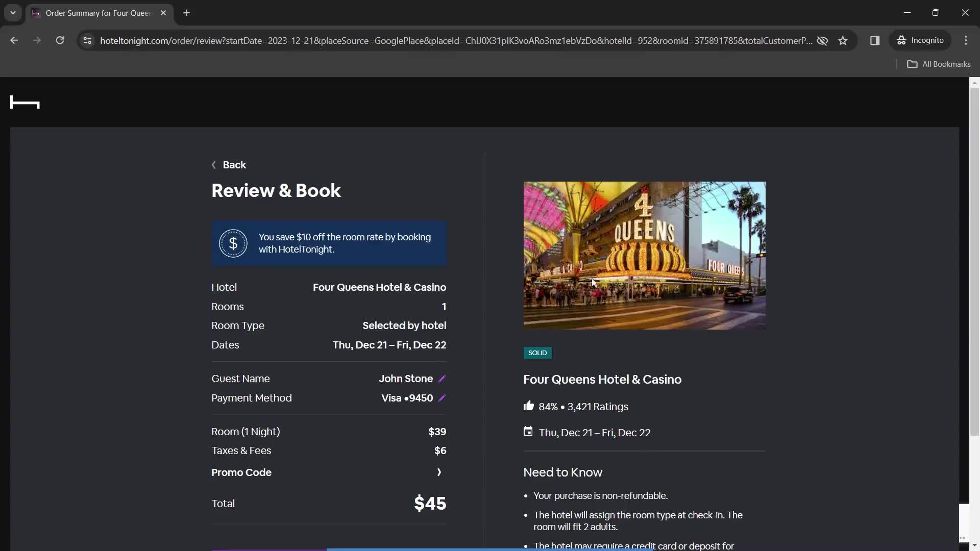
Task: Open the Chrome three-dot menu
Action: [x=966, y=40]
